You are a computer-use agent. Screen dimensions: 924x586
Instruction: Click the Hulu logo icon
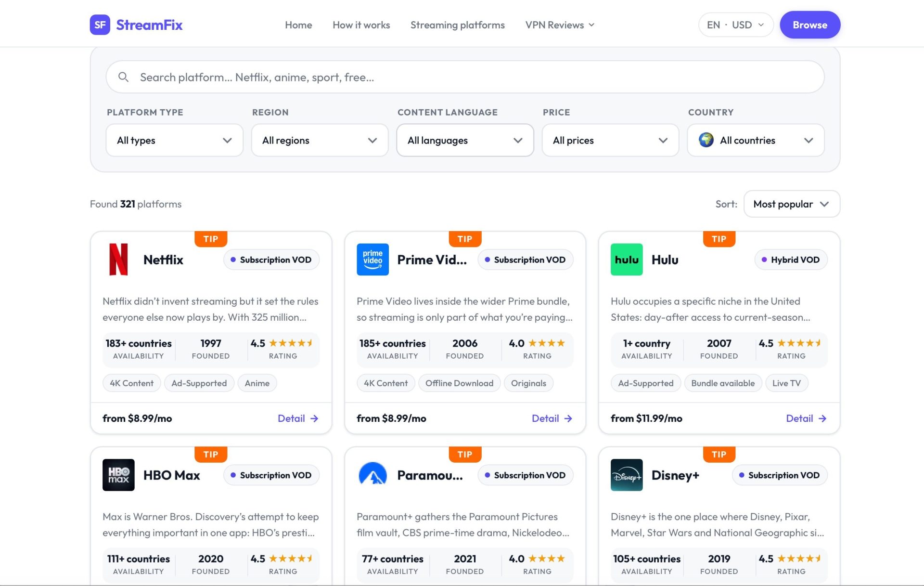pyautogui.click(x=627, y=260)
